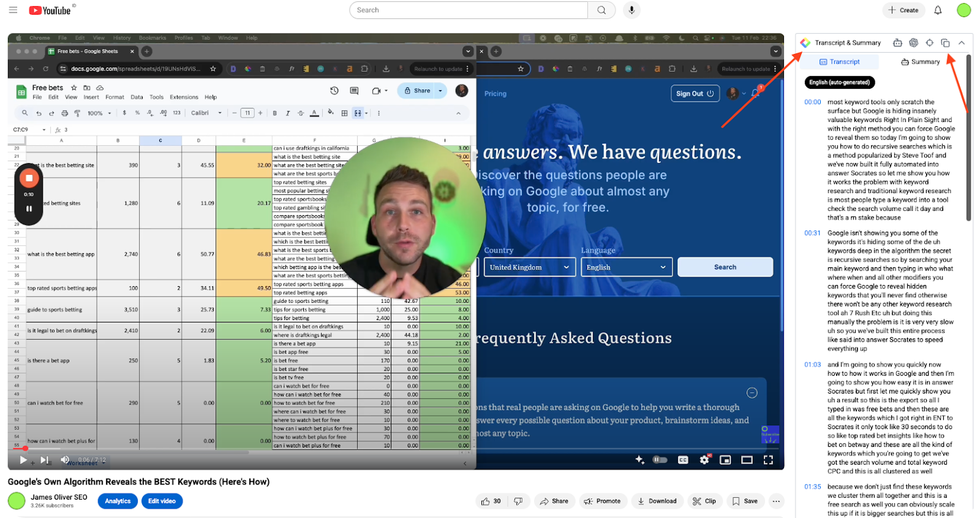Create a Clip with the scissors button

[x=704, y=501]
